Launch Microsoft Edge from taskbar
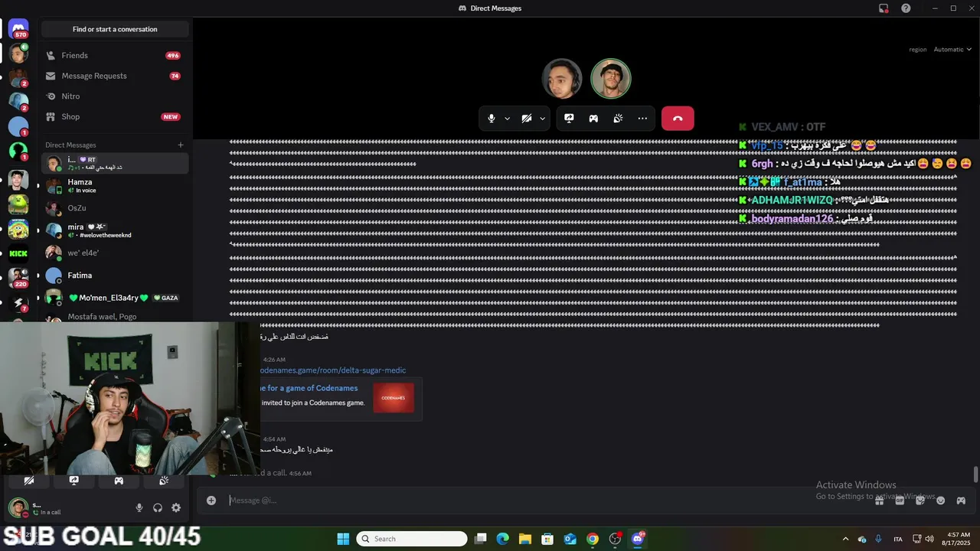The height and width of the screenshot is (551, 980). point(503,539)
